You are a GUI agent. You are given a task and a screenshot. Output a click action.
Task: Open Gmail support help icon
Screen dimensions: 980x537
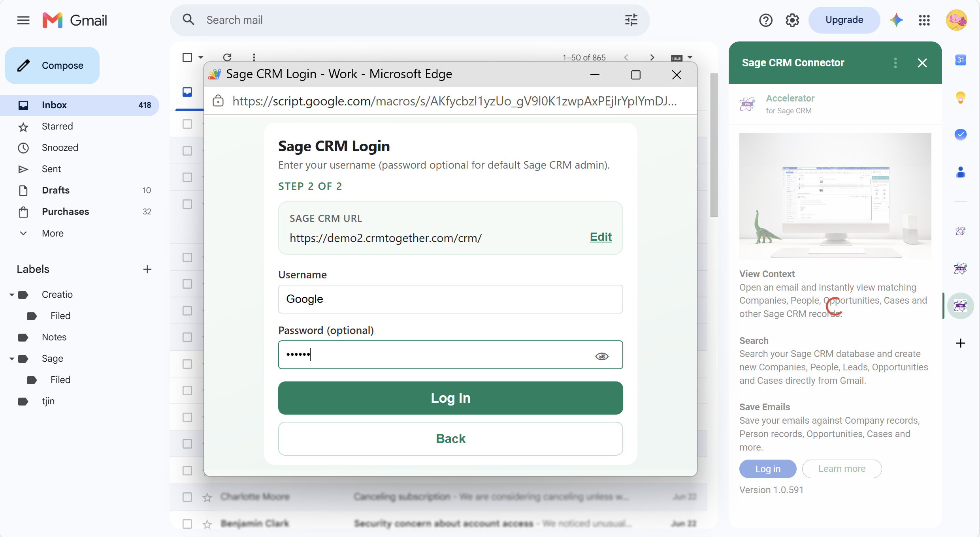765,20
